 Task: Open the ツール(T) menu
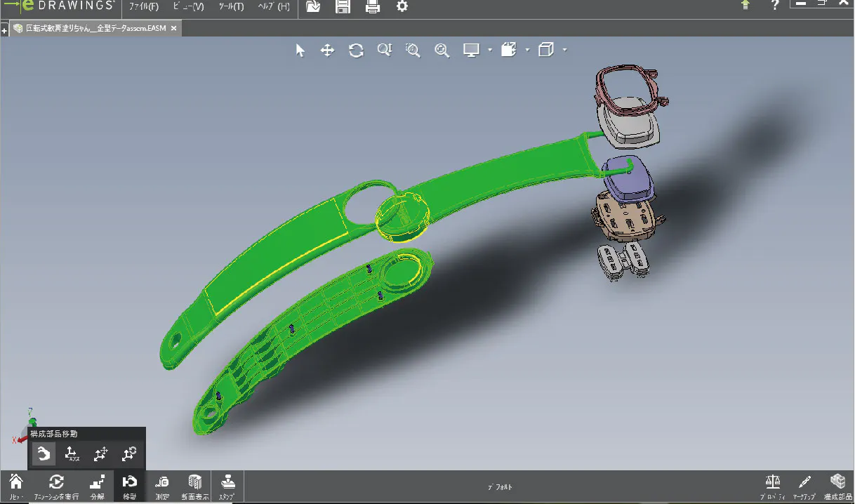[x=231, y=7]
